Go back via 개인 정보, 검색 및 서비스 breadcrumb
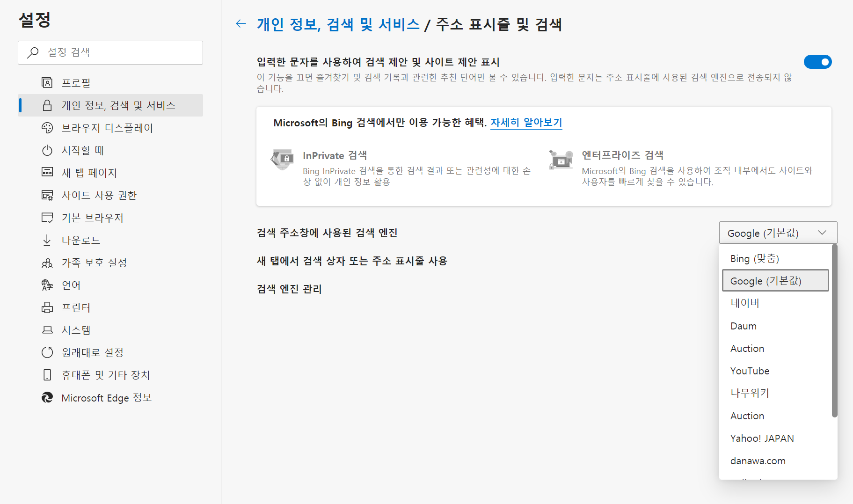This screenshot has height=504, width=853. click(x=338, y=24)
